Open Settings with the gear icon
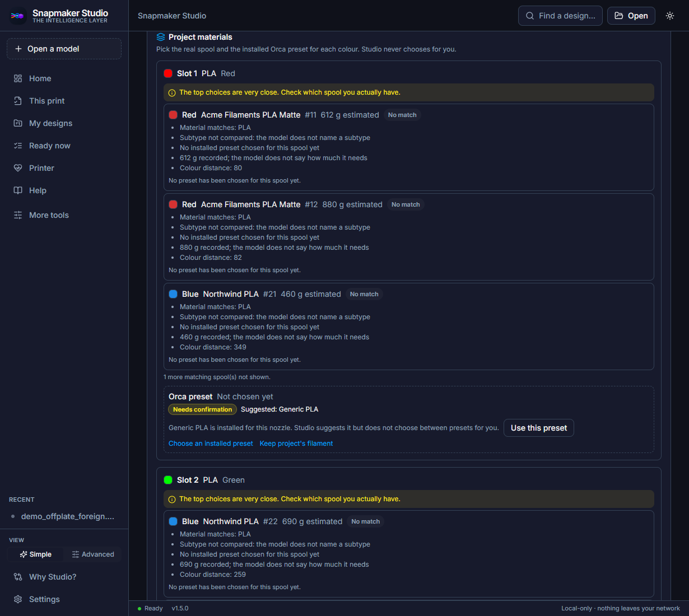 (64, 599)
